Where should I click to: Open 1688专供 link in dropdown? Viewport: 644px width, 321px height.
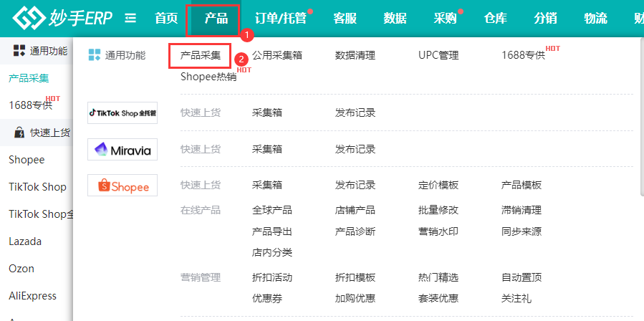pyautogui.click(x=523, y=55)
